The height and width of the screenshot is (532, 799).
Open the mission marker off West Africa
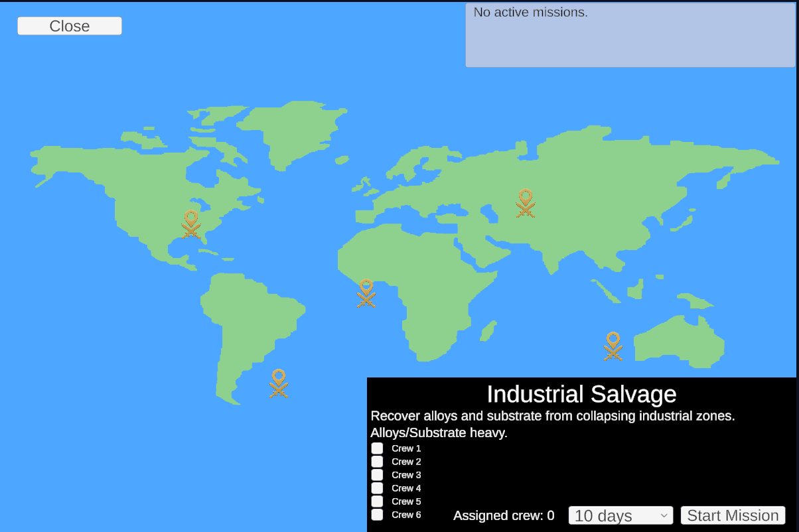tap(366, 293)
